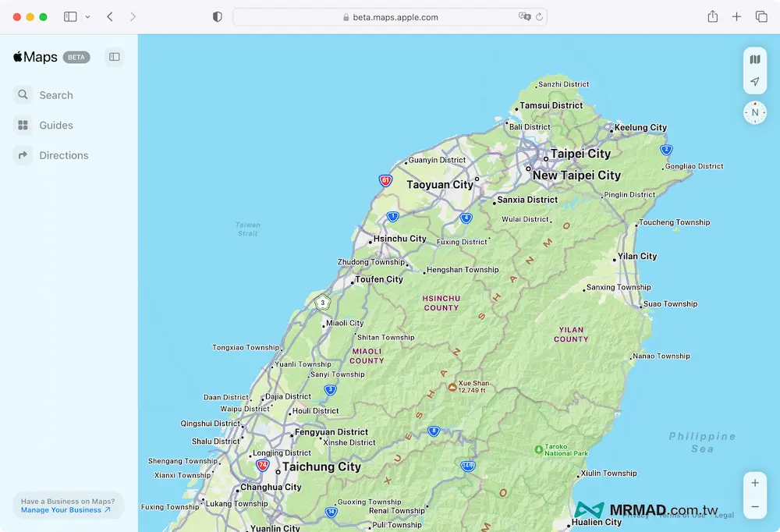Click the Apple Maps logo
Screen dimensions: 780x532
[35, 57]
